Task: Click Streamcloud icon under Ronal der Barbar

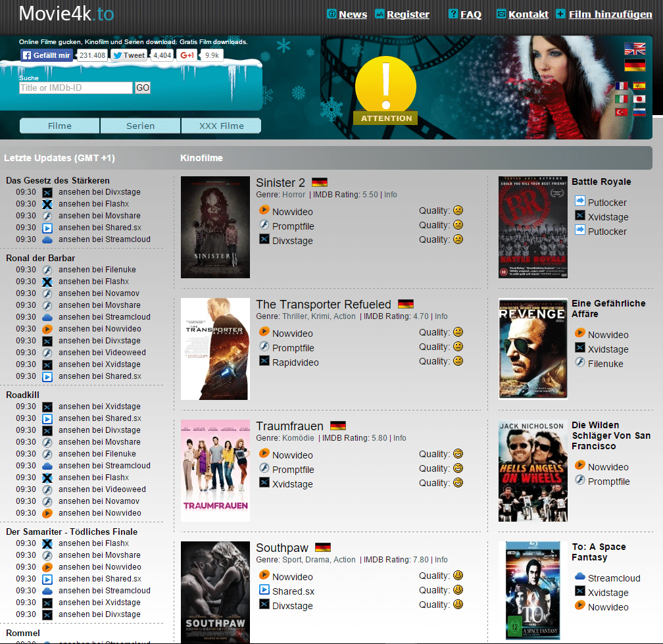Action: (x=47, y=317)
